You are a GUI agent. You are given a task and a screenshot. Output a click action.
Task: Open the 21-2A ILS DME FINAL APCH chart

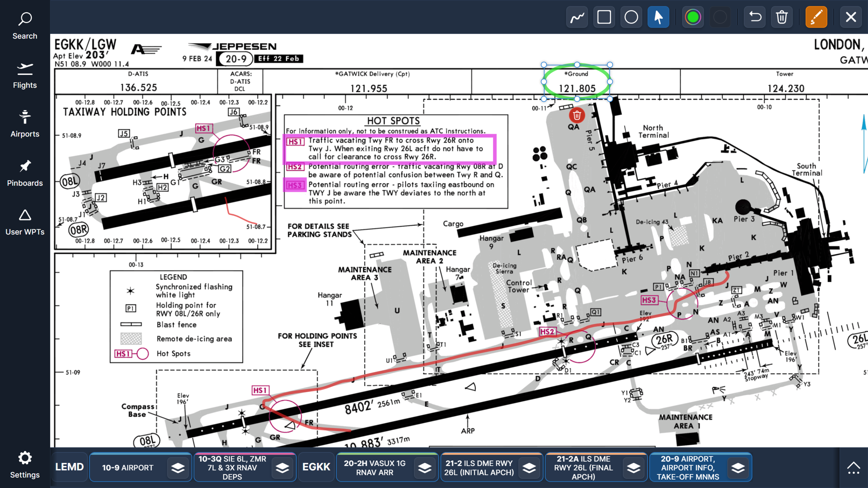point(583,467)
